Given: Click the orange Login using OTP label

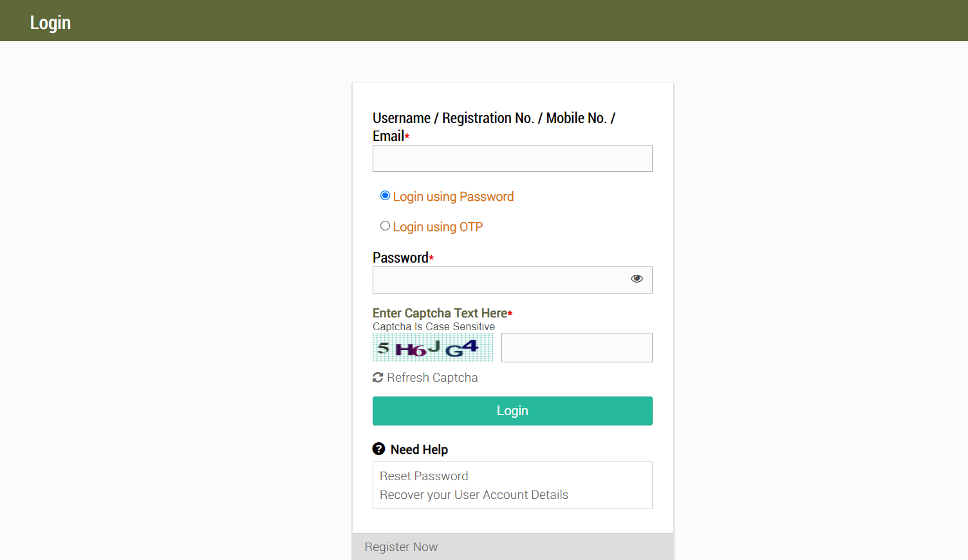Looking at the screenshot, I should pyautogui.click(x=438, y=227).
